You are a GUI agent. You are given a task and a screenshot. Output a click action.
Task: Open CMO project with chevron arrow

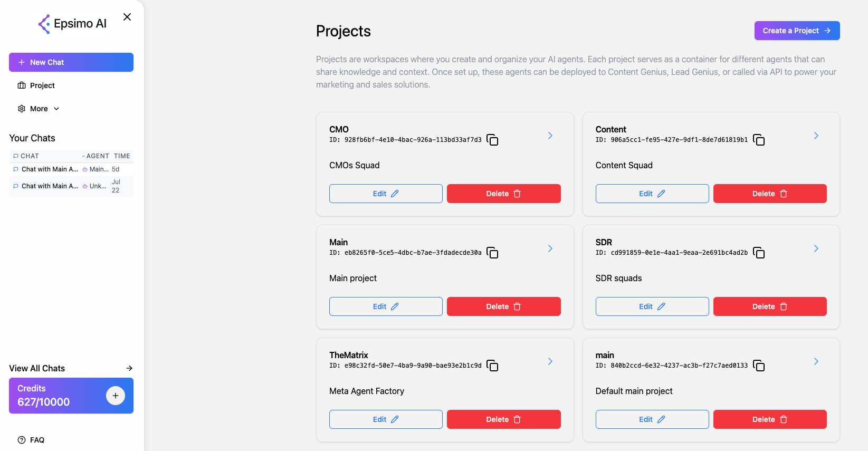[x=550, y=136]
